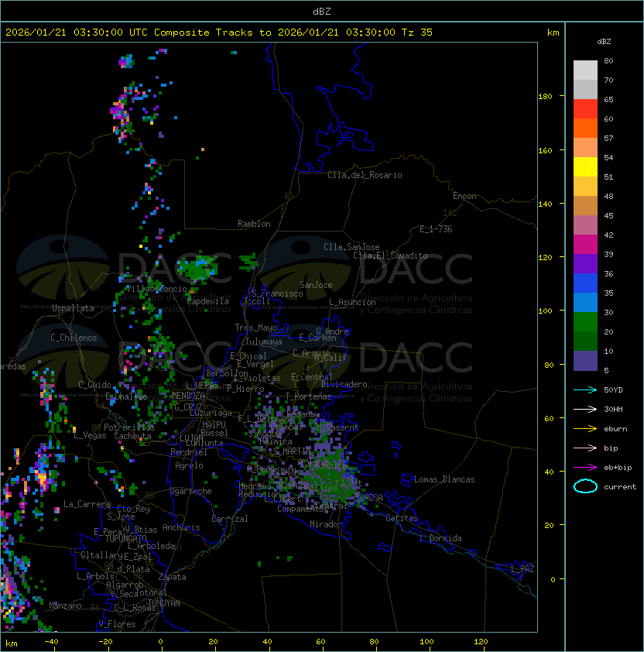
Task: Select the pink bip arrow legend icon
Action: pyautogui.click(x=586, y=448)
